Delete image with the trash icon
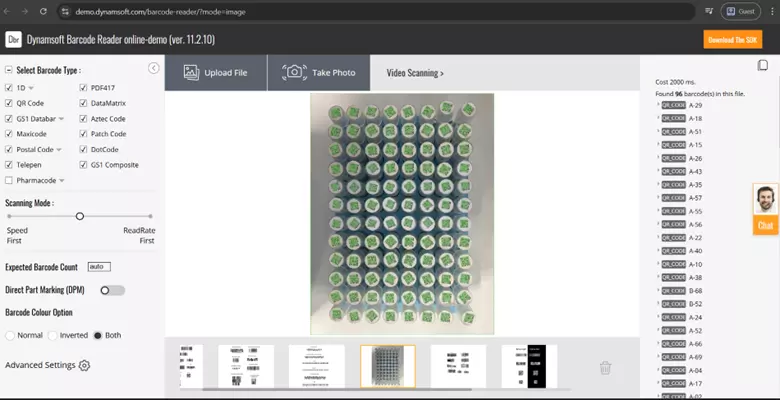The image size is (780, 400). [x=605, y=368]
